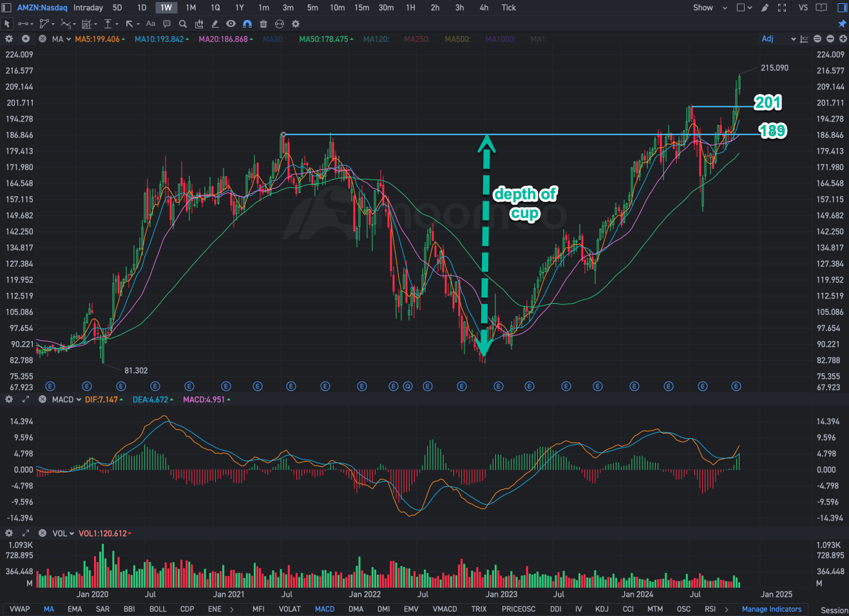Select the 1D timeframe

coord(142,8)
